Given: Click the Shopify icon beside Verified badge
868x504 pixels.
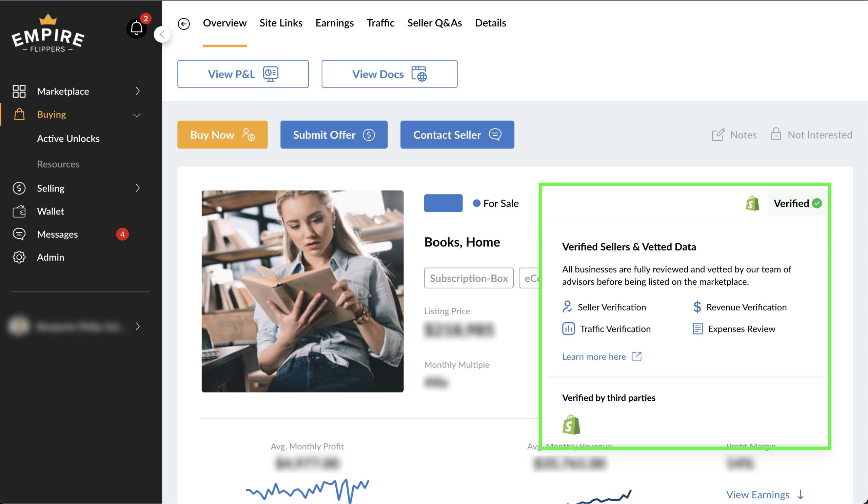Looking at the screenshot, I should (752, 203).
